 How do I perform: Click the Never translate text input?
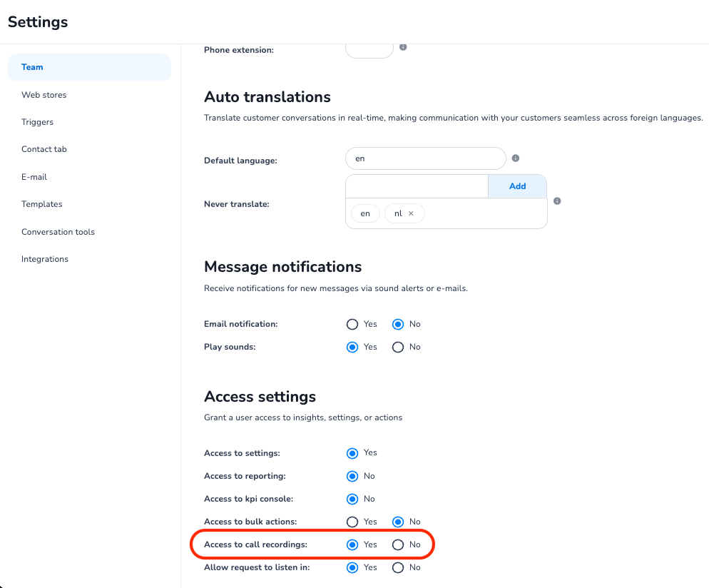(417, 186)
